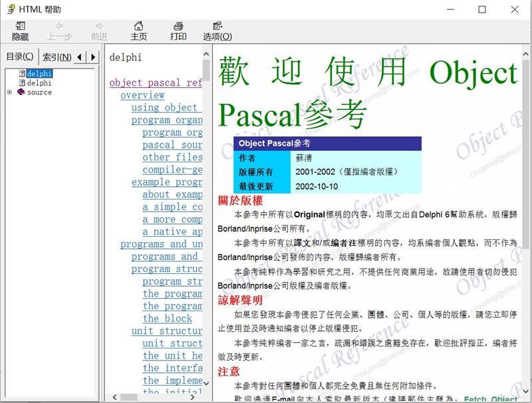Expand the source book node
The width and height of the screenshot is (532, 403).
tap(9, 92)
